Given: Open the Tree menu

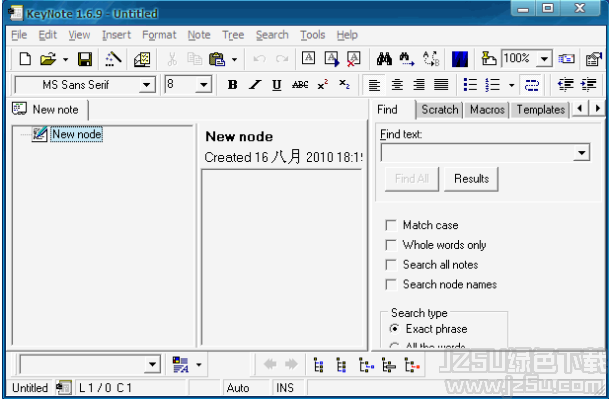Looking at the screenshot, I should 233,35.
